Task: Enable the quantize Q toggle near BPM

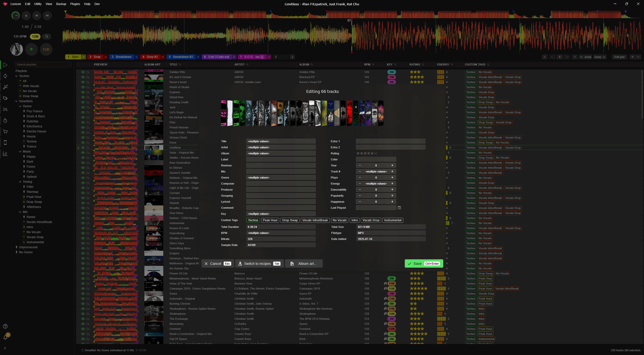Action: [x=46, y=36]
